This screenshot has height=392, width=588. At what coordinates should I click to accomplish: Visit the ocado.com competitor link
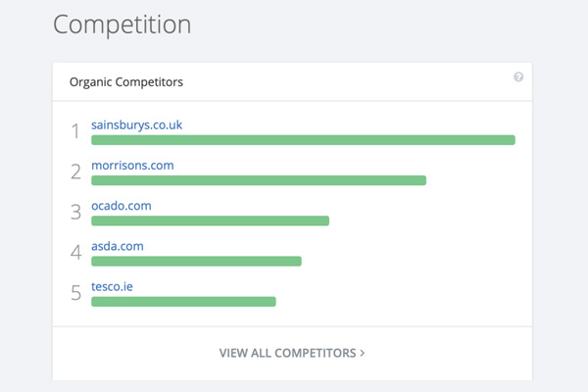click(122, 206)
